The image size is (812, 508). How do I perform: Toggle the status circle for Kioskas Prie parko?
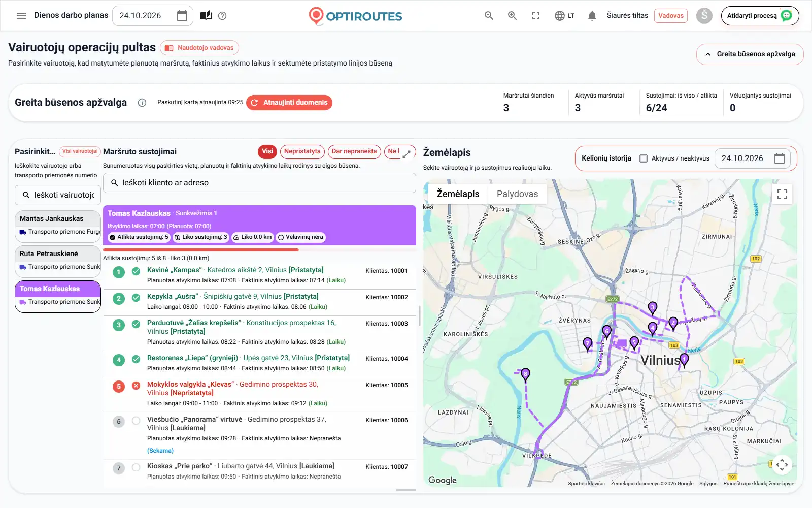[x=136, y=467]
